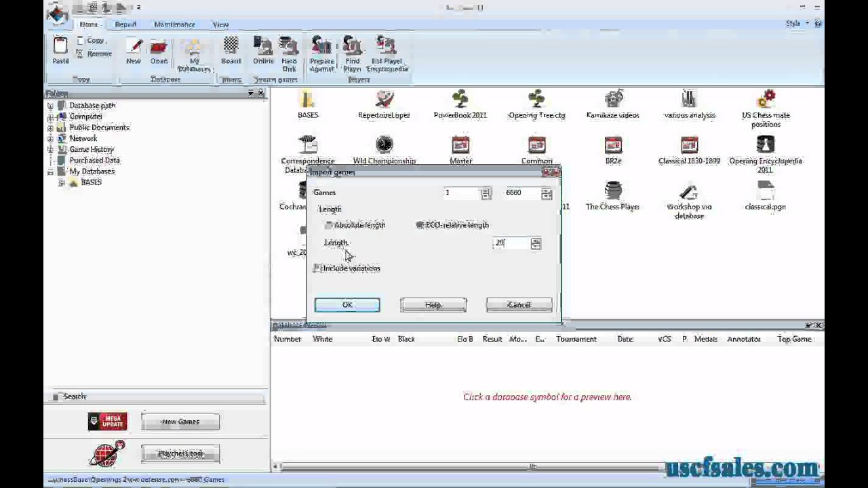Viewport: 868px width, 488px height.
Task: Click the Remove icon in the ribbon
Action: (80, 54)
